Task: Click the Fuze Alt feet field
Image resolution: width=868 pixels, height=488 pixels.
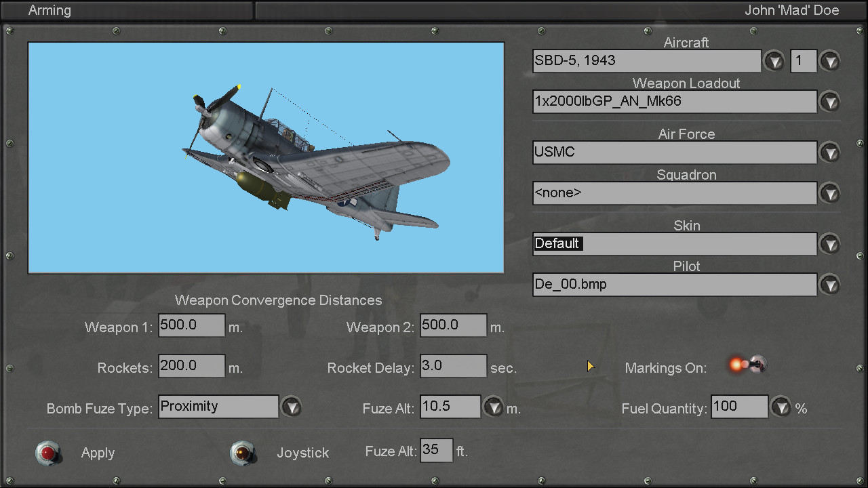Action: [x=437, y=451]
